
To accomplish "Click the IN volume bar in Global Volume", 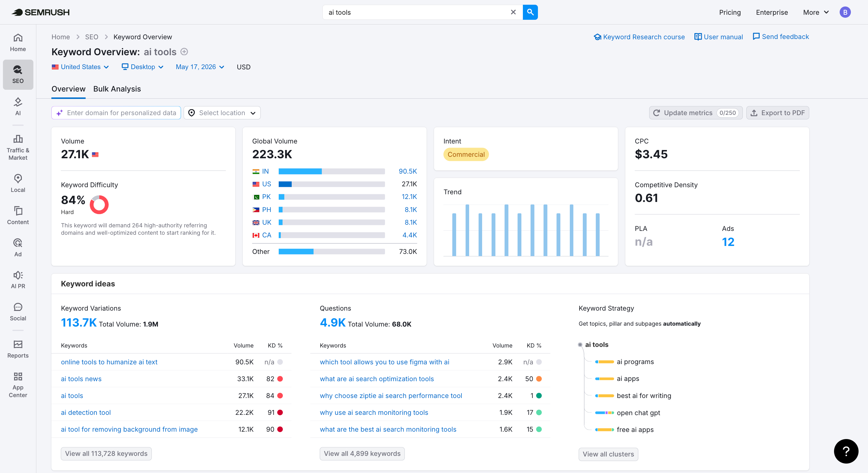I will point(332,172).
